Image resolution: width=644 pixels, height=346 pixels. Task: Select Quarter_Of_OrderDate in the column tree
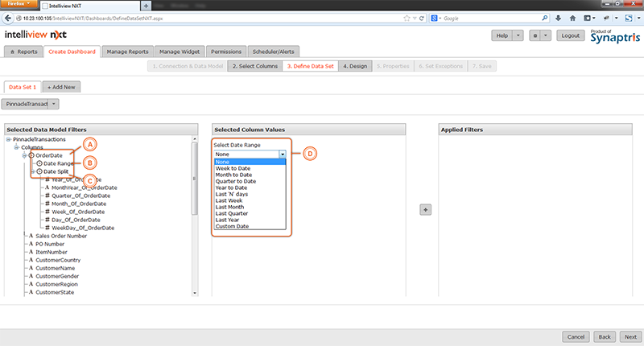83,196
